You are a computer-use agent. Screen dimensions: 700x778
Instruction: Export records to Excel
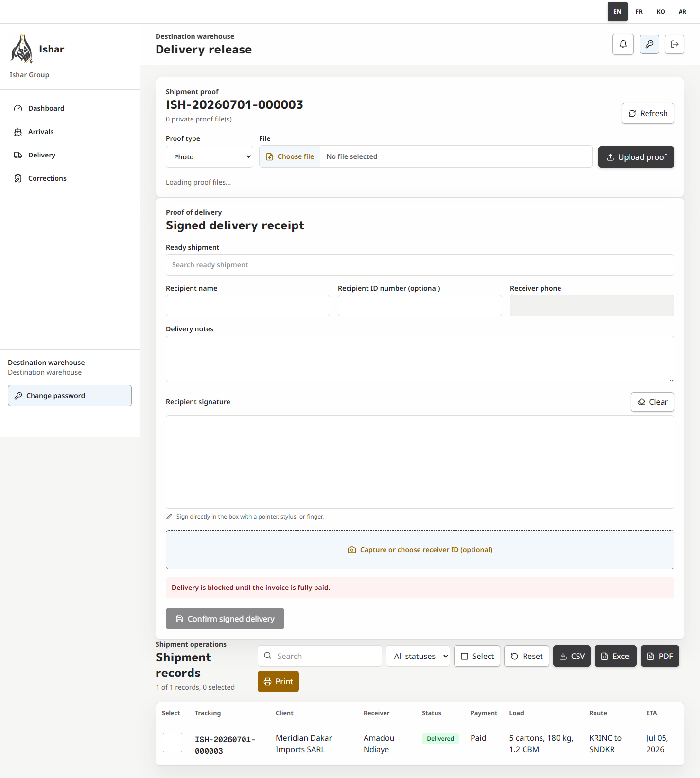[615, 656]
